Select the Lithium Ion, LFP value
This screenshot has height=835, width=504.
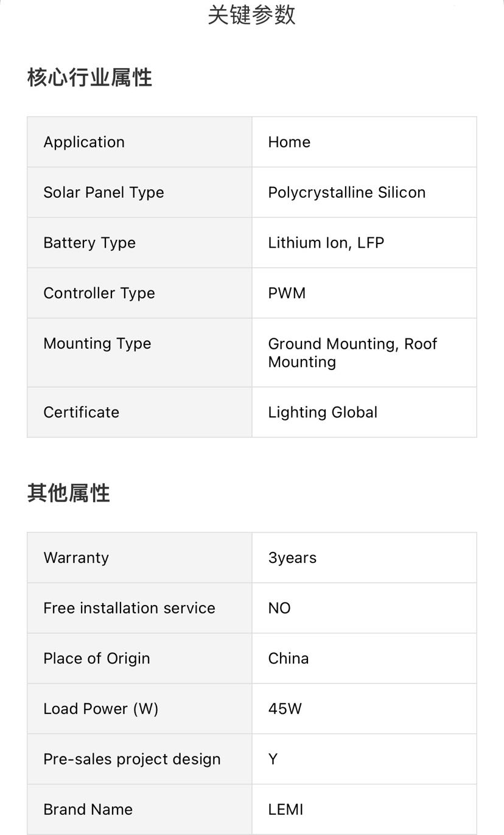326,243
